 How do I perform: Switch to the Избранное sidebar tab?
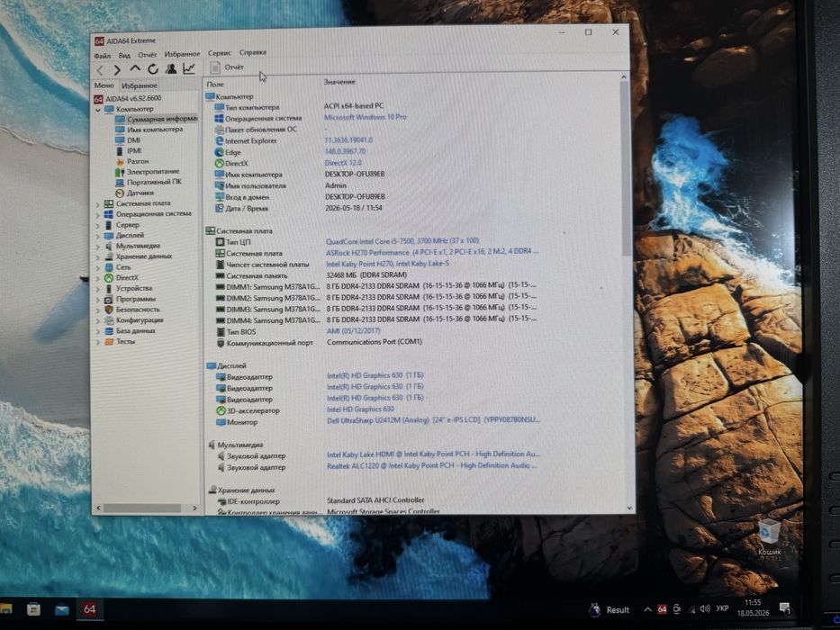click(140, 85)
